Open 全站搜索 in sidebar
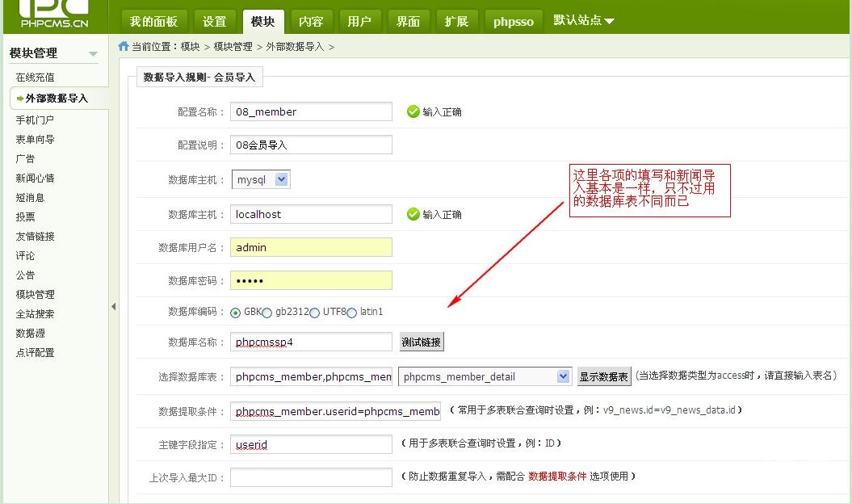This screenshot has height=504, width=852. pyautogui.click(x=36, y=313)
